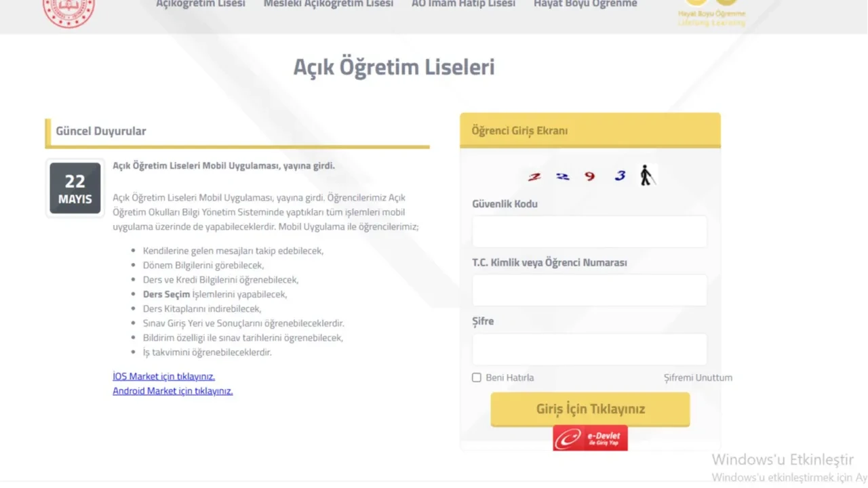Click the Güncel Duyurular heading
Screen dimensions: 868x488
(x=101, y=131)
